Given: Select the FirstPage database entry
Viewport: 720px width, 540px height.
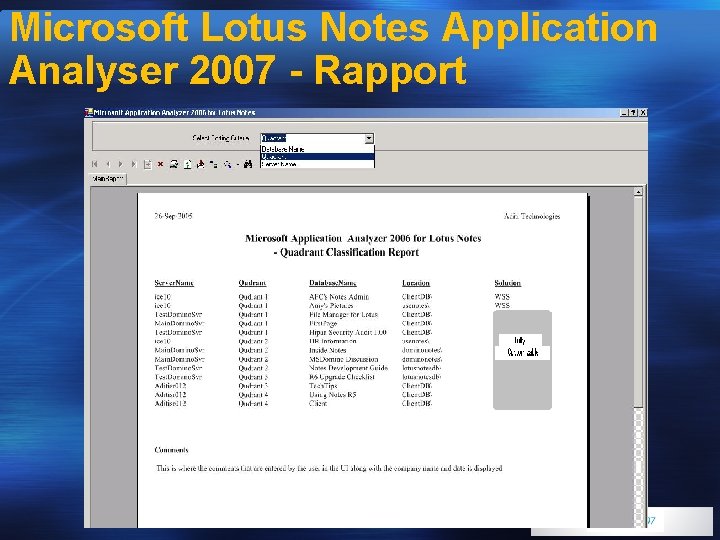Looking at the screenshot, I should click(x=323, y=324).
